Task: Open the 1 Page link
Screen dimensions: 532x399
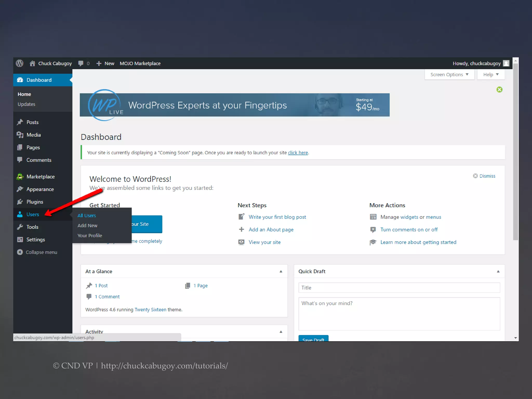Action: pyautogui.click(x=200, y=286)
